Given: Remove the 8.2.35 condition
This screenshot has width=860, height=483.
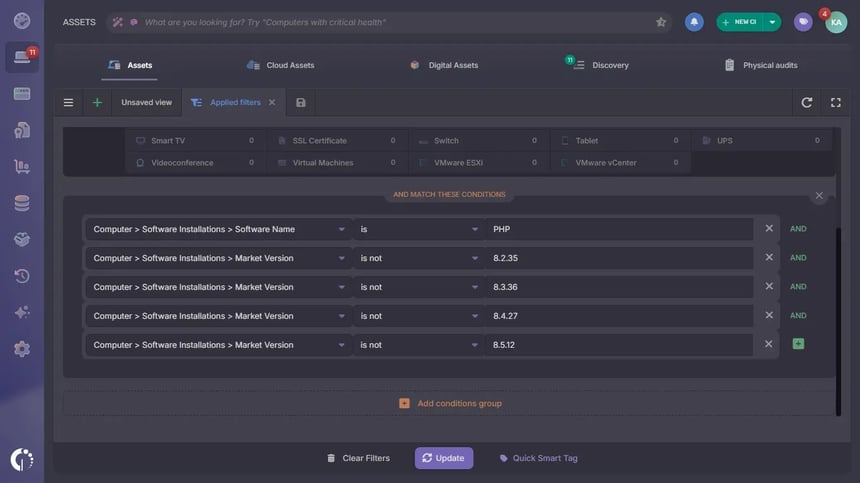Looking at the screenshot, I should coord(769,257).
